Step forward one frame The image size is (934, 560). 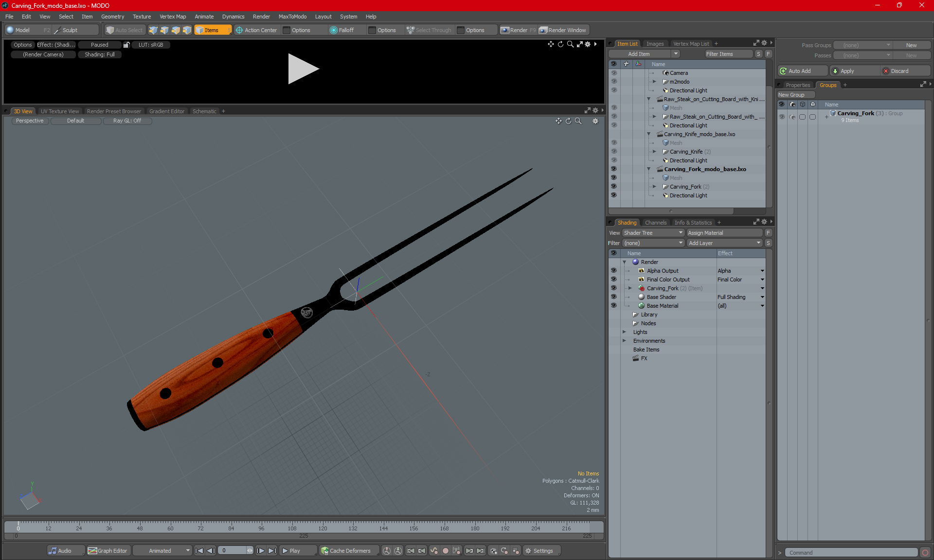pos(261,551)
